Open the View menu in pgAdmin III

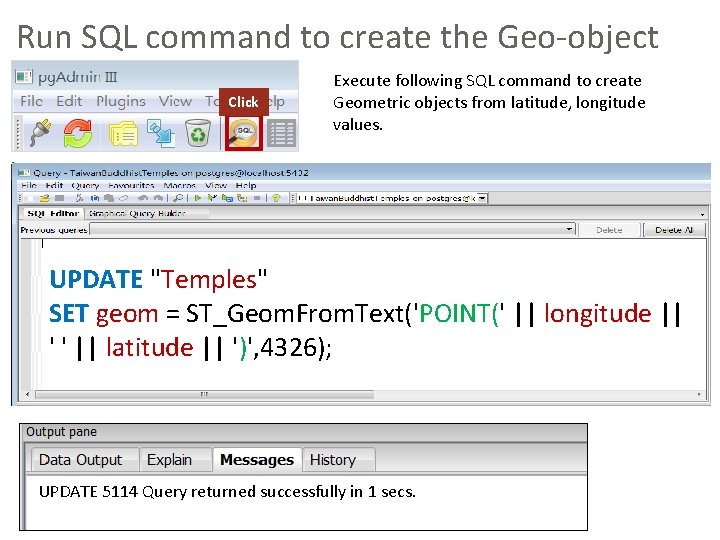coord(175,101)
